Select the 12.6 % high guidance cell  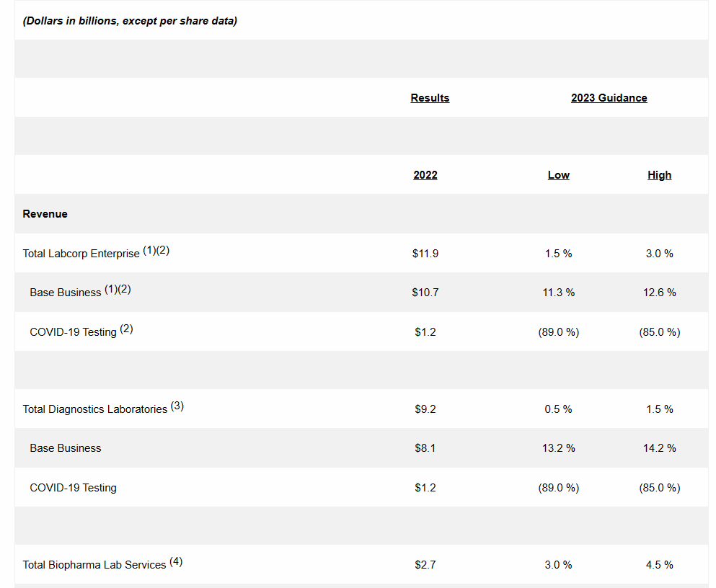(x=660, y=293)
